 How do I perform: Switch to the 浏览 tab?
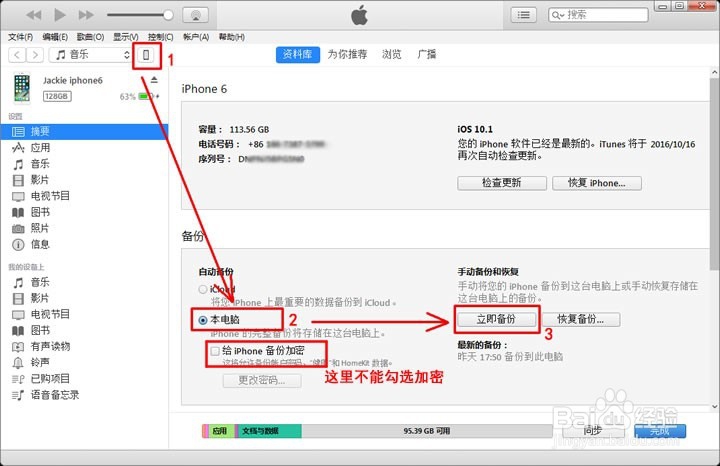click(392, 54)
